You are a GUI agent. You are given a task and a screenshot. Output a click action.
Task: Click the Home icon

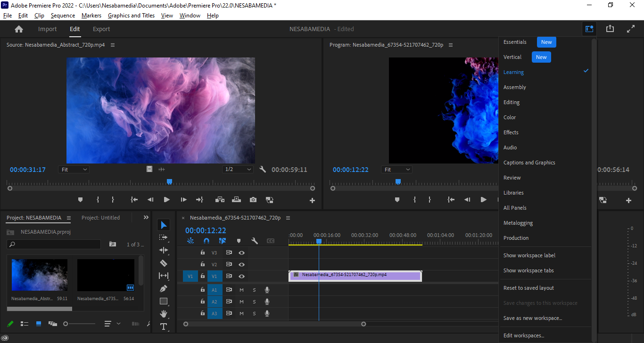[x=19, y=29]
